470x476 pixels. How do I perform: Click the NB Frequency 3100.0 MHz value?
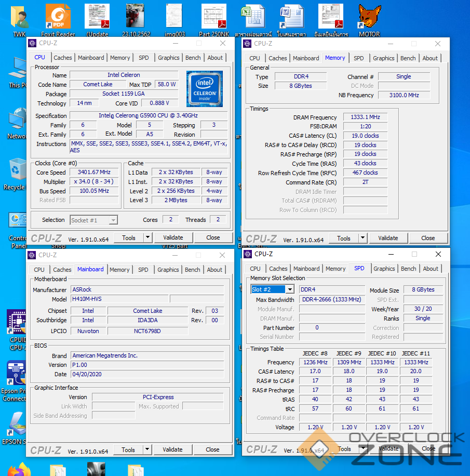pyautogui.click(x=404, y=95)
